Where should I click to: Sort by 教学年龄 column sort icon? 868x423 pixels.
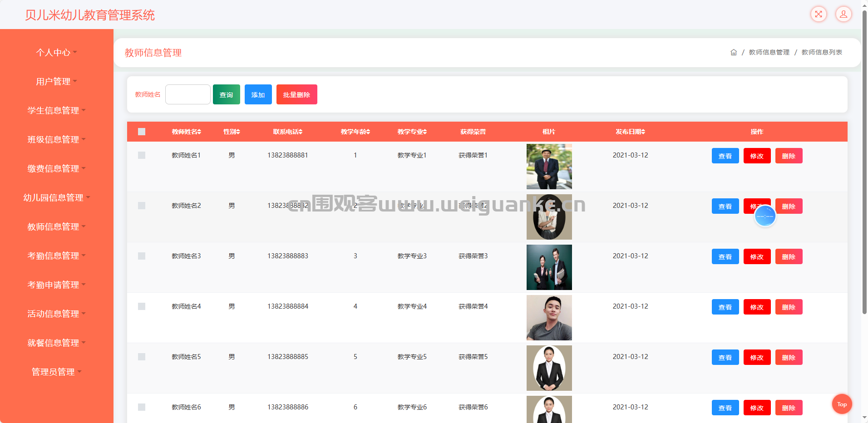pyautogui.click(x=368, y=132)
